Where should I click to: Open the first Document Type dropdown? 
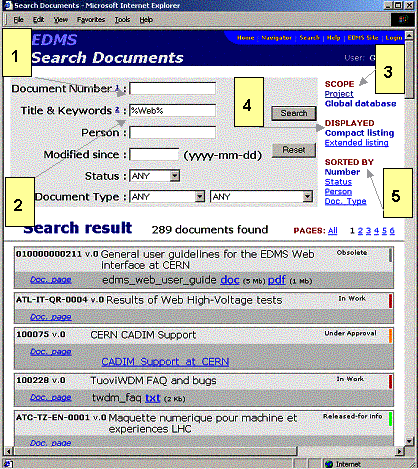pos(167,197)
